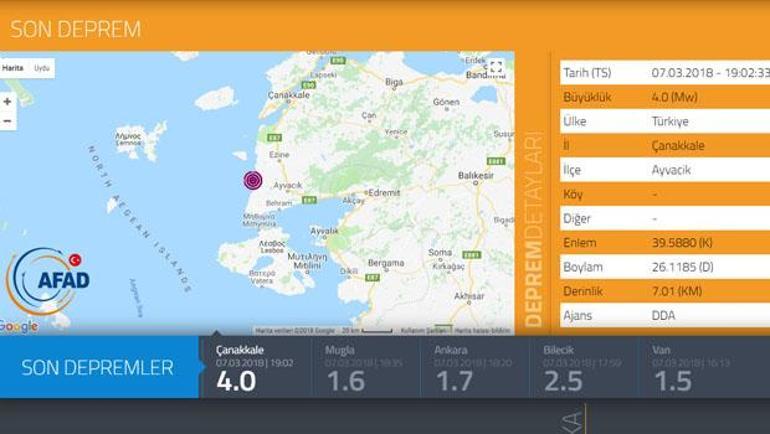Select the Mugla 1.6 earthquake entry
The height and width of the screenshot is (434, 770).
coord(365,367)
